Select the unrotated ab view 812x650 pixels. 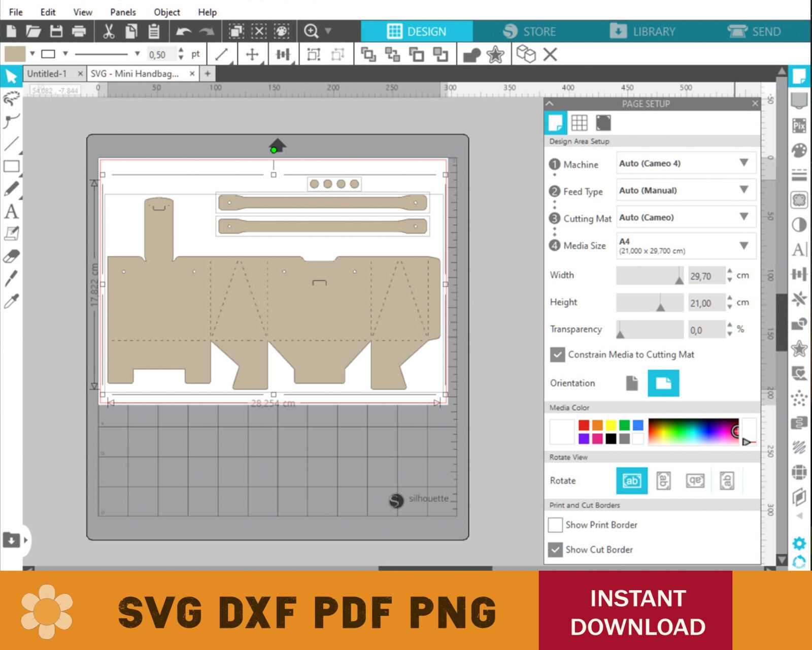tap(631, 480)
